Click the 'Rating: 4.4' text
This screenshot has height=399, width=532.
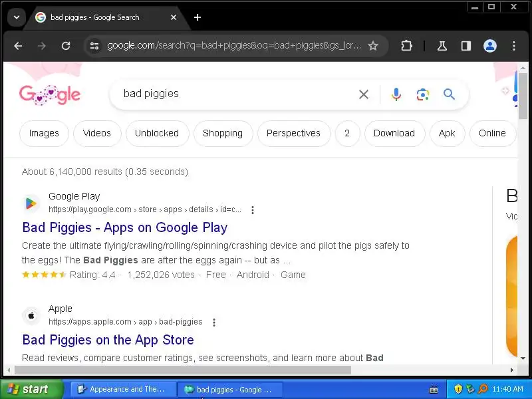92,275
